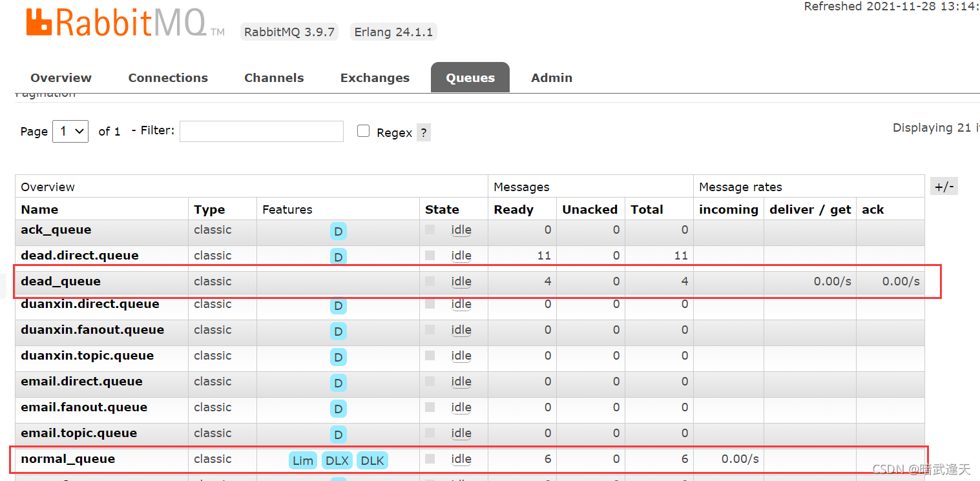Sort by the Total column header
Viewport: 980px width, 481px height.
pos(647,210)
